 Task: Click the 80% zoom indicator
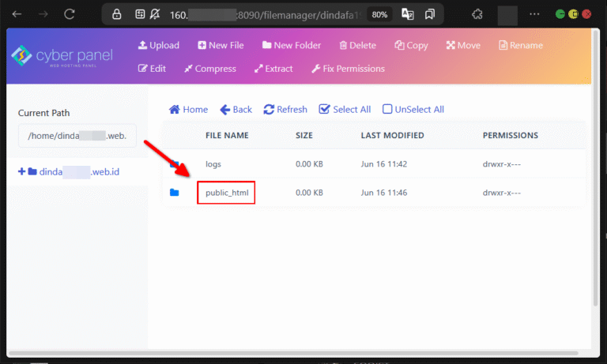point(379,15)
